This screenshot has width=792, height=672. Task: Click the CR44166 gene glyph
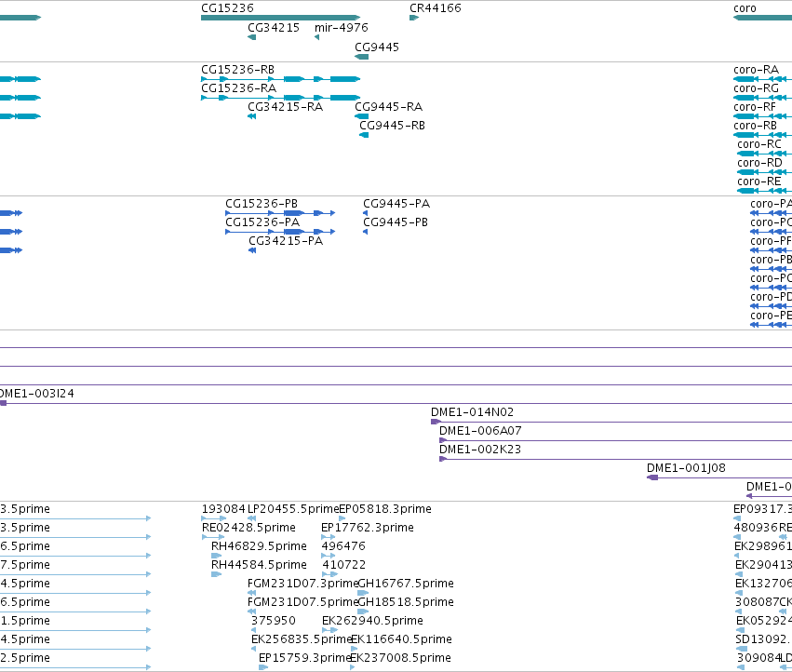click(414, 18)
